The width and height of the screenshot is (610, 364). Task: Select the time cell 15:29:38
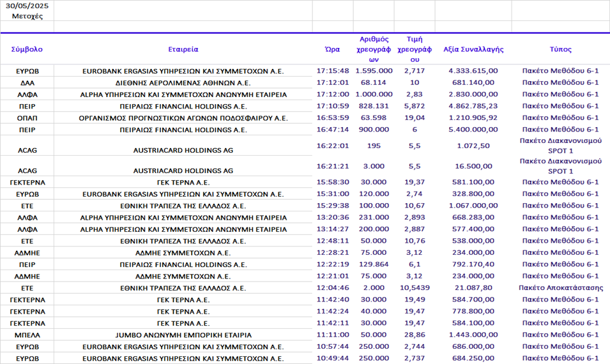[x=333, y=206]
